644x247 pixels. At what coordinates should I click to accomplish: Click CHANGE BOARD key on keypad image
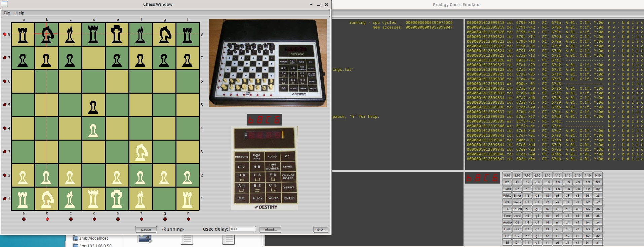coord(288,177)
